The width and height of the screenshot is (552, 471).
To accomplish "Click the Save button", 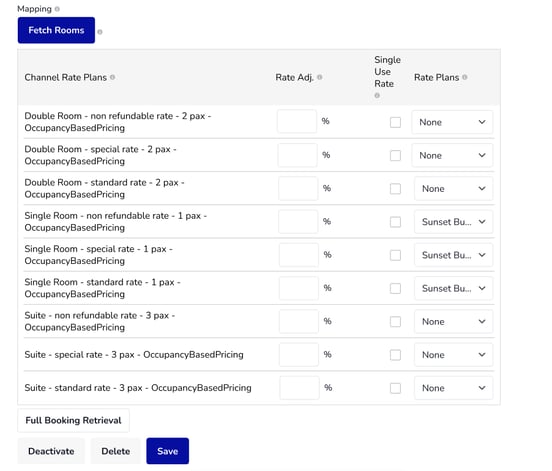I will (x=168, y=451).
